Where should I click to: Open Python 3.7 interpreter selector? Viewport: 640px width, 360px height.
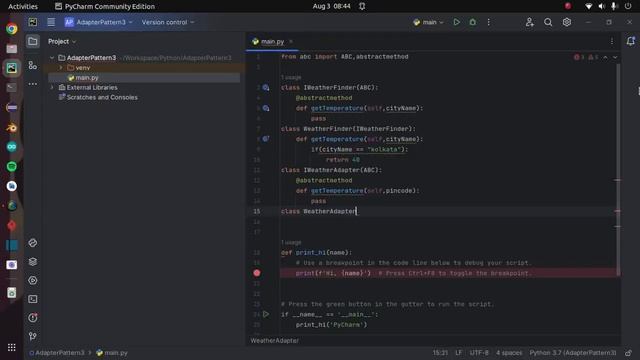tap(573, 353)
